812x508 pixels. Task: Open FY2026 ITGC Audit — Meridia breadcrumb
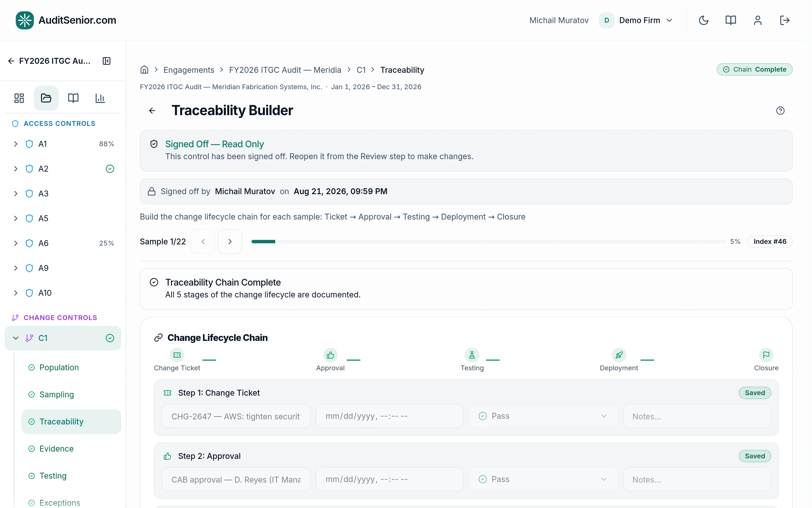(285, 70)
